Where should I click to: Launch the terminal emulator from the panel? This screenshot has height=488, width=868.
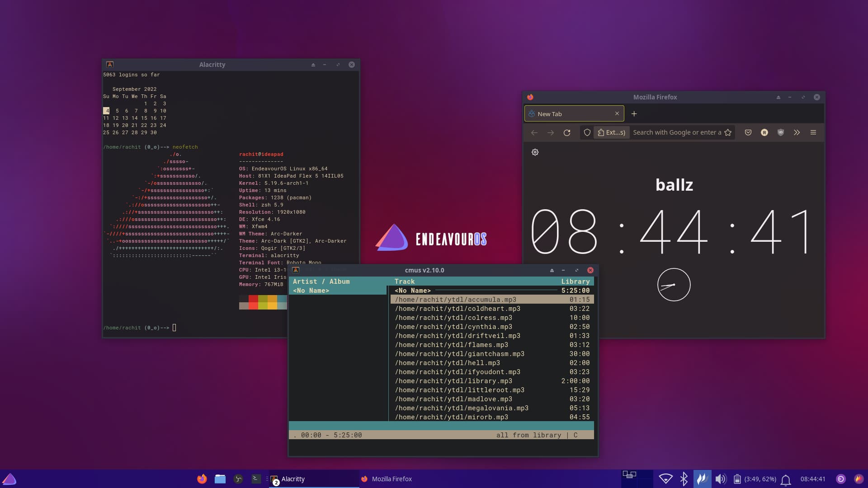tap(256, 479)
